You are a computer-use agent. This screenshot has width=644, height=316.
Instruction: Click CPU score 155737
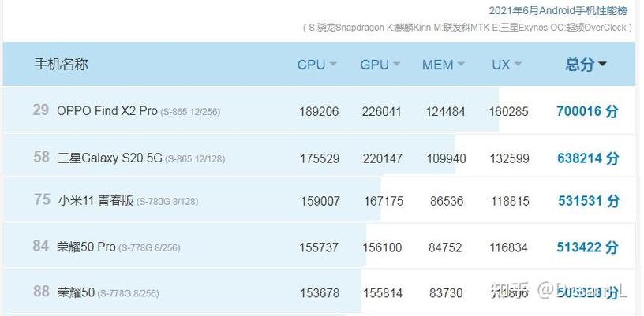coord(319,247)
